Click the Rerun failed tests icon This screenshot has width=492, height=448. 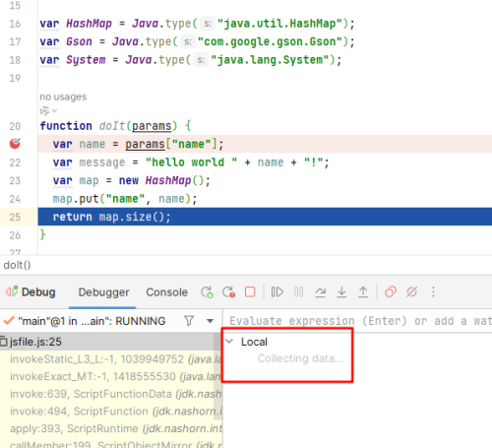click(x=228, y=291)
